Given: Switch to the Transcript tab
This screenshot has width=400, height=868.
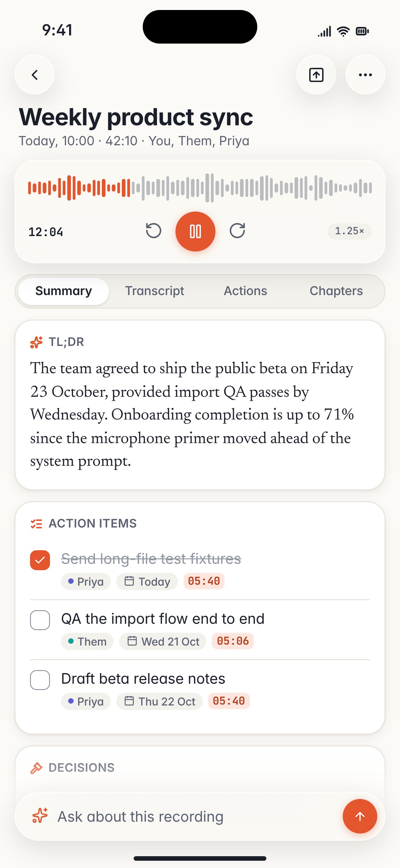Looking at the screenshot, I should [155, 291].
